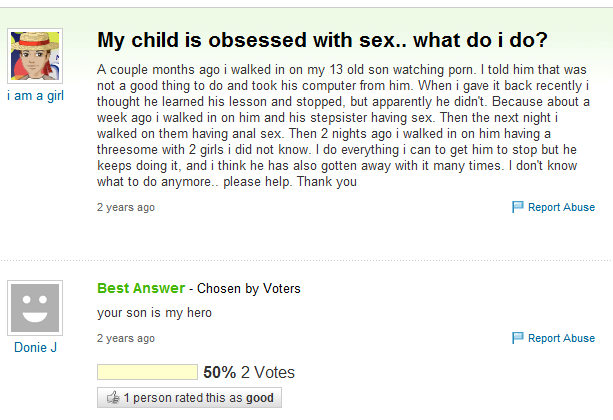Click the bold question title heading
Screen dimensions: 613x420
[x=321, y=41]
